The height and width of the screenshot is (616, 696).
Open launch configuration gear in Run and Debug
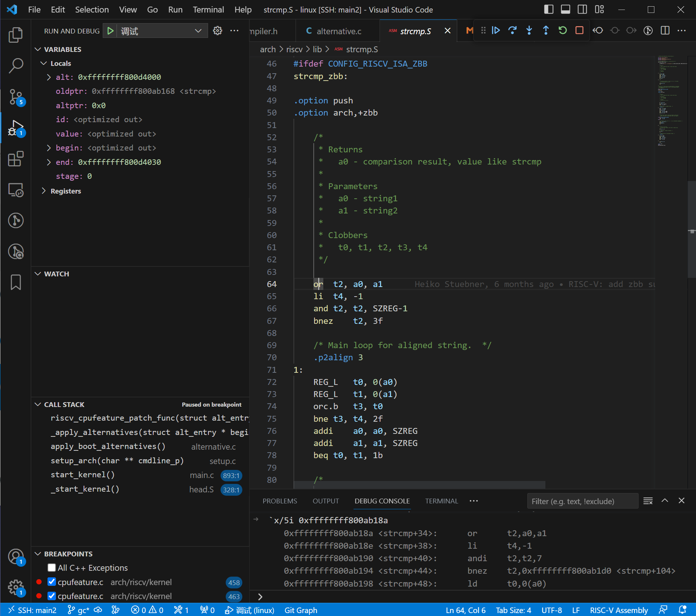click(x=218, y=31)
